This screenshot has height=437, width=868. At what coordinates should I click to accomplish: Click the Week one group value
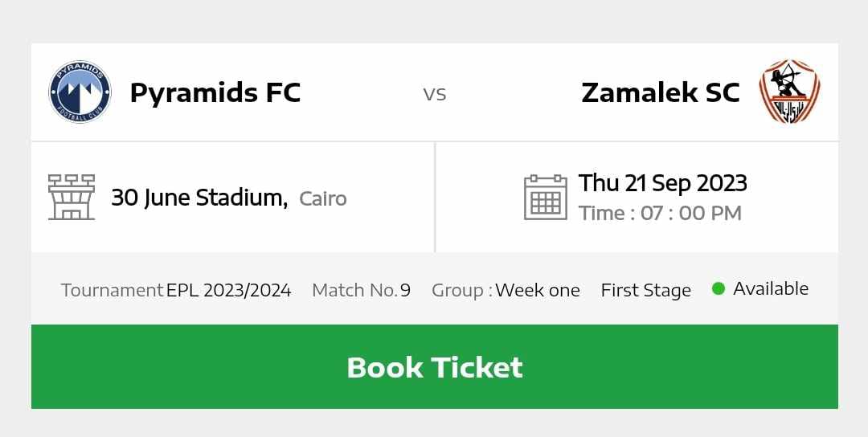click(x=538, y=290)
